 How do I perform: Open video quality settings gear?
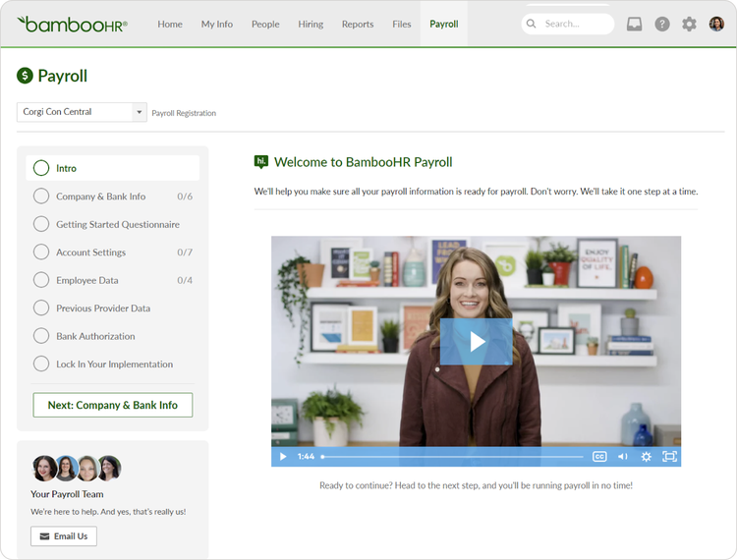[647, 457]
